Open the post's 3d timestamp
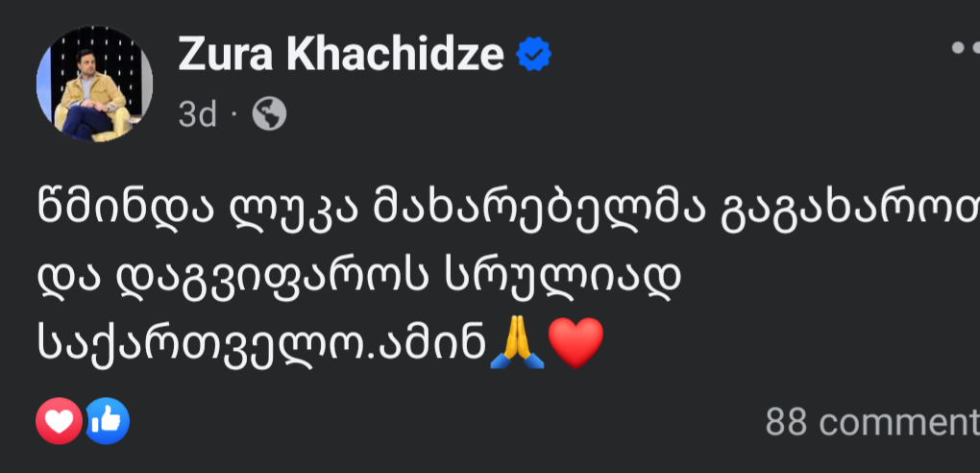Viewport: 980px width, 473px height. (x=198, y=115)
